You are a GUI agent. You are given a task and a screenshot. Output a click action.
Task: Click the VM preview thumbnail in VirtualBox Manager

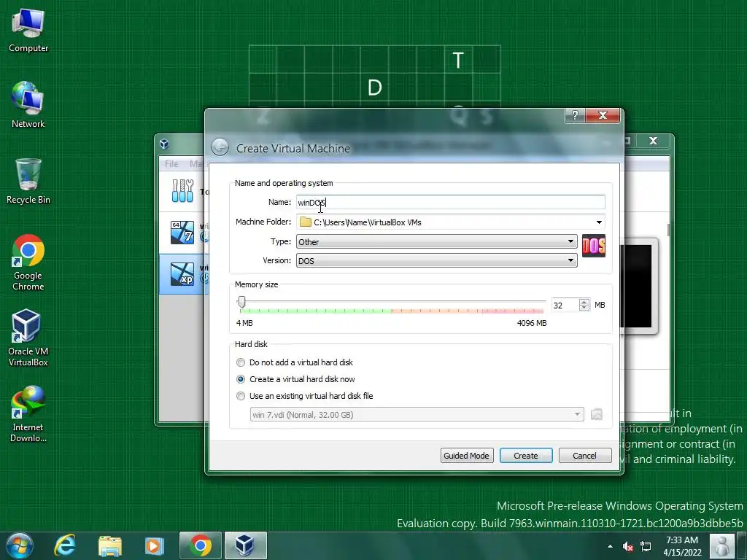[638, 286]
